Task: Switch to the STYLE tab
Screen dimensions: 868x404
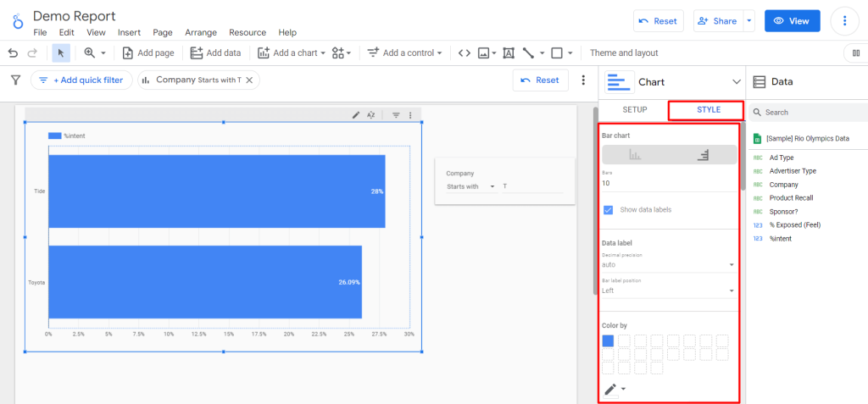Action: (708, 109)
